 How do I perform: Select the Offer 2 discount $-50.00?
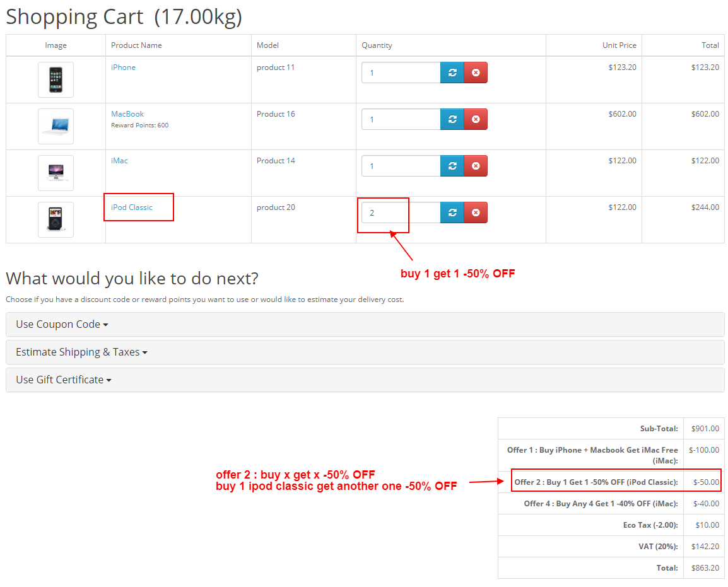[706, 482]
